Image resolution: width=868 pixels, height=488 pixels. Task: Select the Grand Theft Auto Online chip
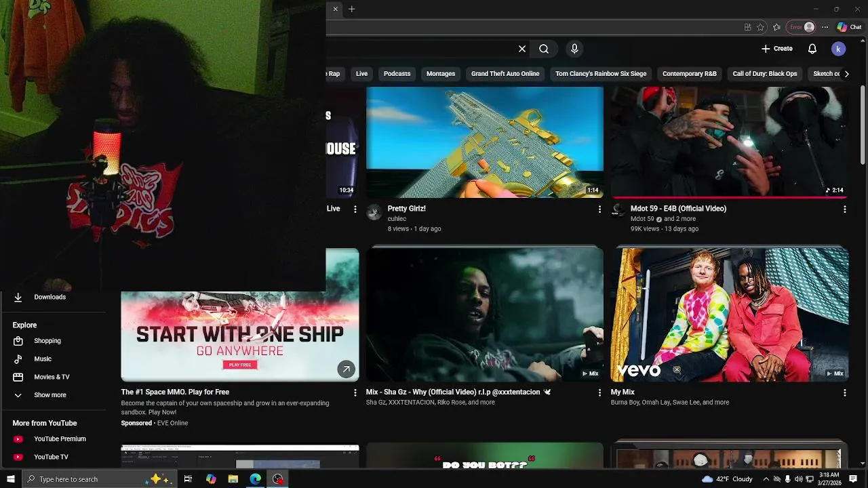tap(505, 74)
